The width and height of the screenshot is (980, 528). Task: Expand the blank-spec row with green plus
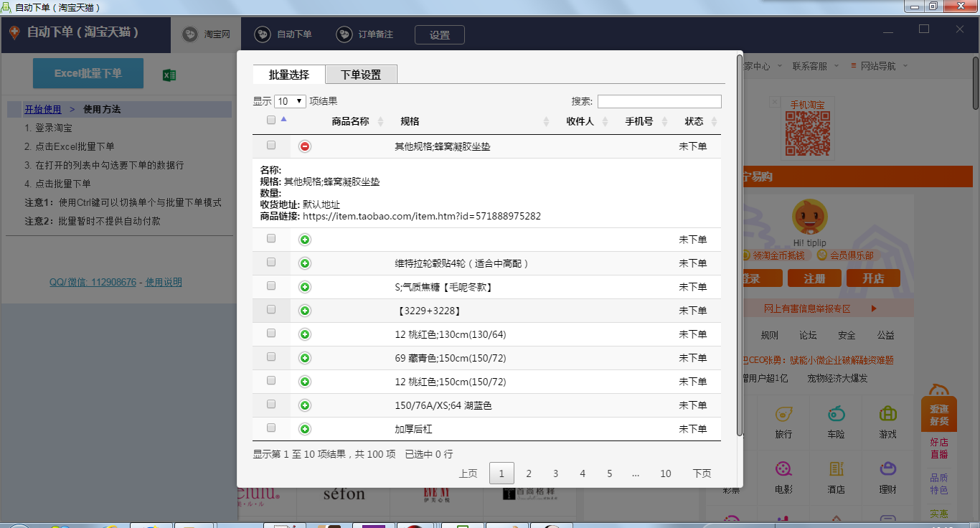click(305, 240)
